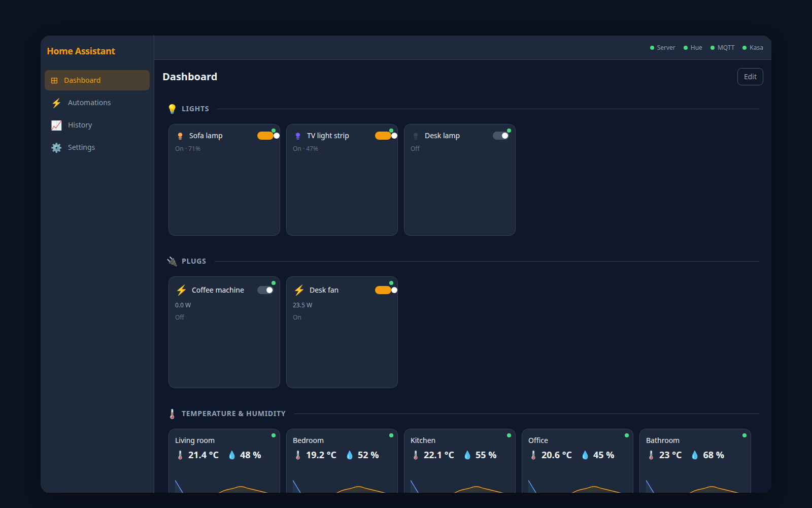Click the Edit dashboard button
This screenshot has height=508, width=812.
(x=750, y=77)
